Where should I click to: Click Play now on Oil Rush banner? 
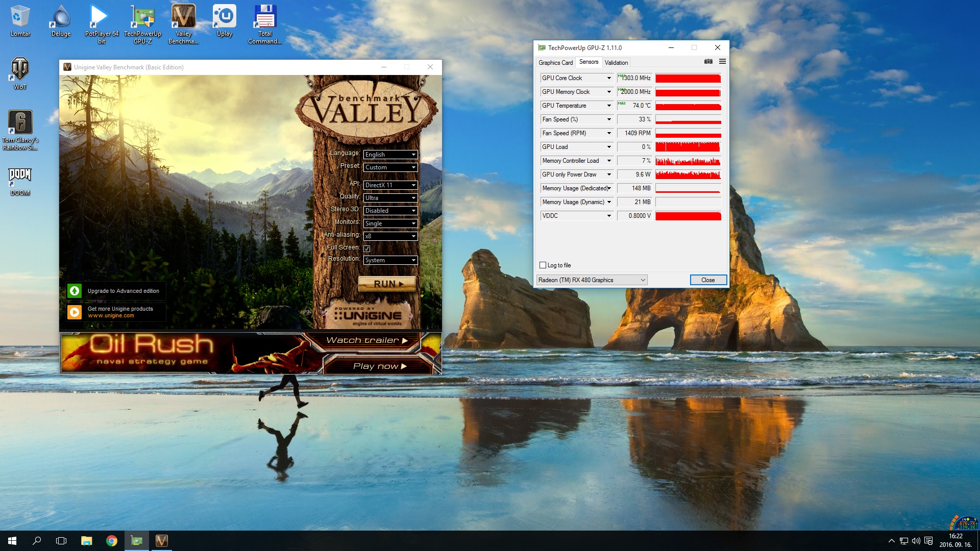[x=380, y=366]
